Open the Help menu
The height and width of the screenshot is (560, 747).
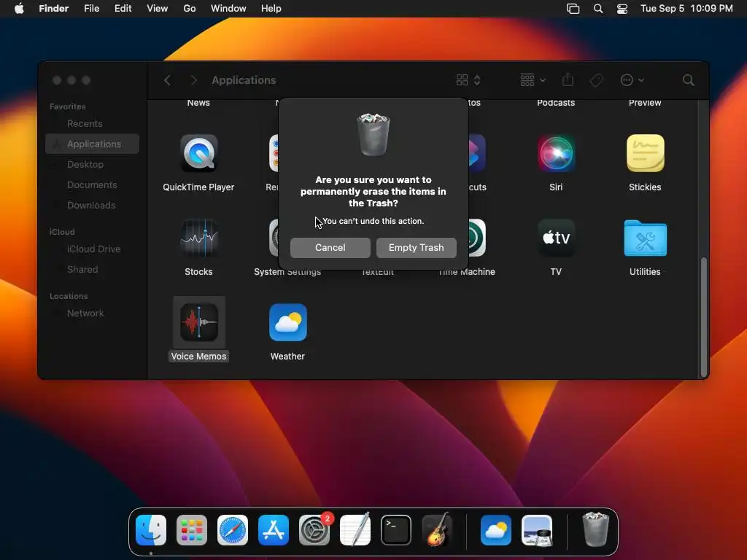click(x=271, y=9)
